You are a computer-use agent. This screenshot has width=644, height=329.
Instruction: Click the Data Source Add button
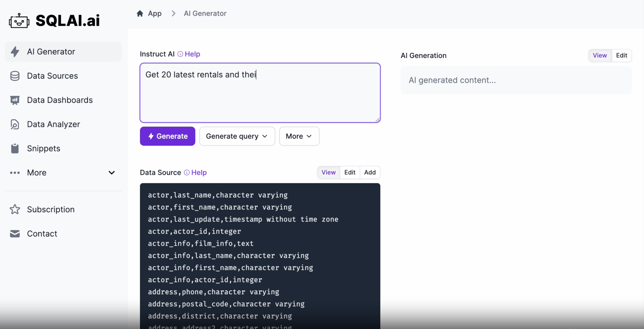[370, 172]
